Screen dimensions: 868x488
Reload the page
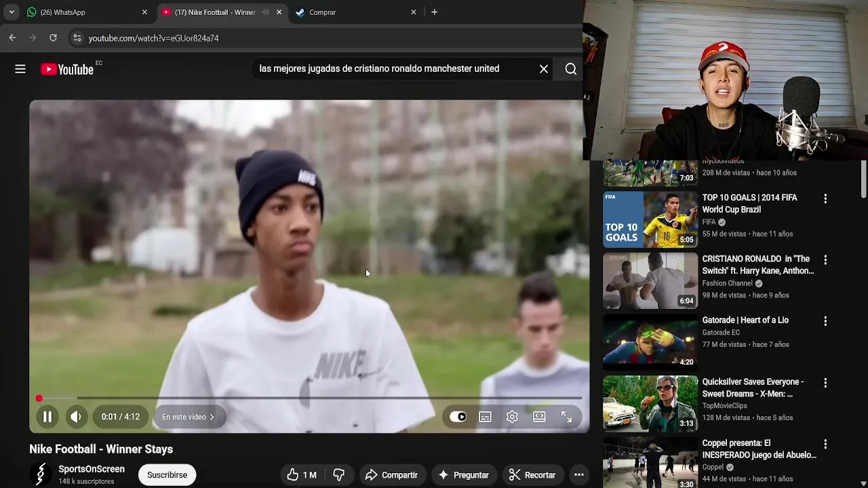pos(53,38)
